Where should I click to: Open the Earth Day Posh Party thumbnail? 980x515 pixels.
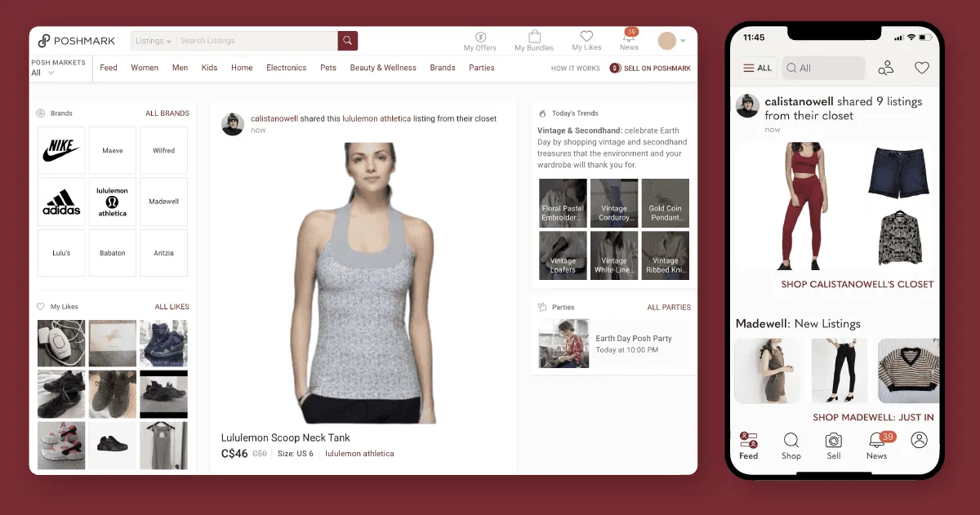pos(563,344)
